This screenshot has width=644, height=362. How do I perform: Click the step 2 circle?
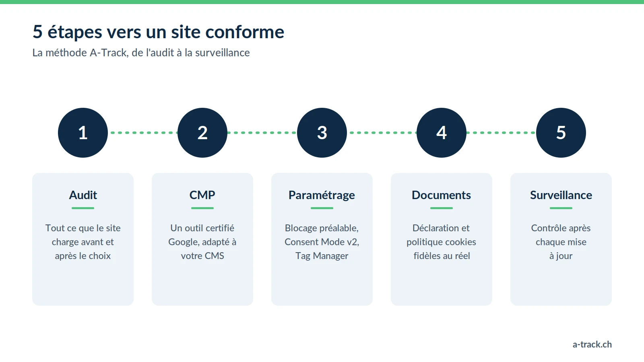(x=202, y=133)
